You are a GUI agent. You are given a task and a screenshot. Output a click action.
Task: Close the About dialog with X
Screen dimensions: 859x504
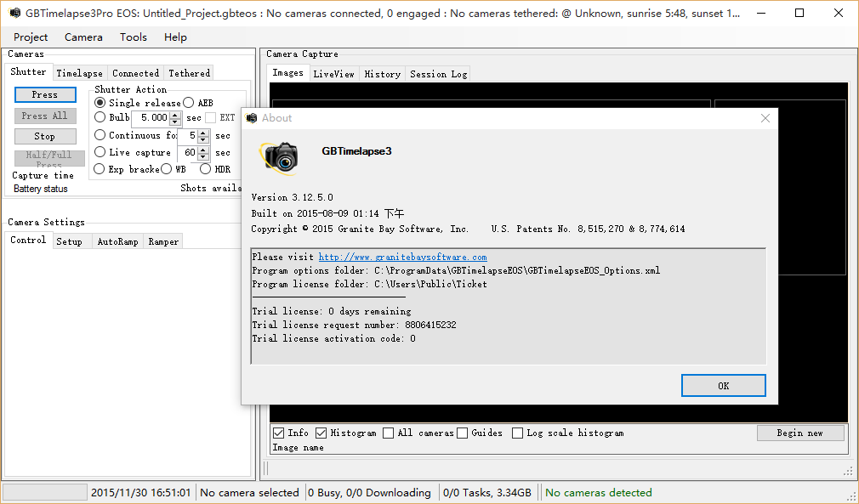tap(765, 118)
